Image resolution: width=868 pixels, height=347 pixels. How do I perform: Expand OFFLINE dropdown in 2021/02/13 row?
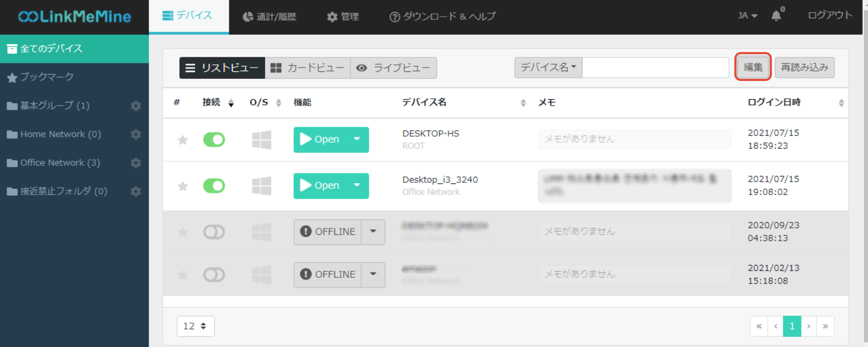click(373, 275)
